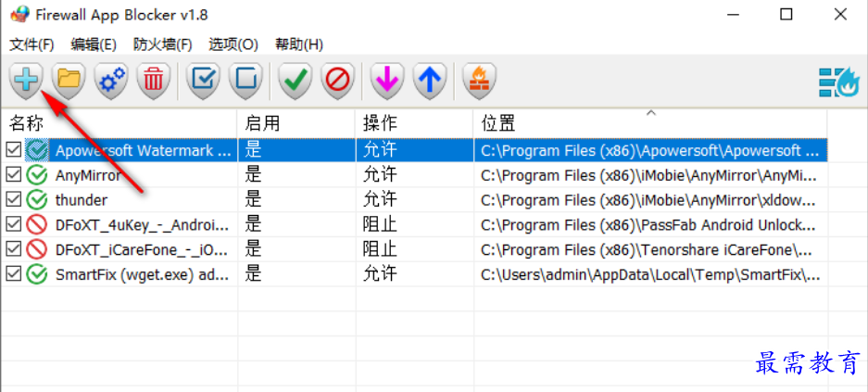
Task: Toggle the SmartFix (wget.exe) row checkbox
Action: pyautogui.click(x=13, y=274)
